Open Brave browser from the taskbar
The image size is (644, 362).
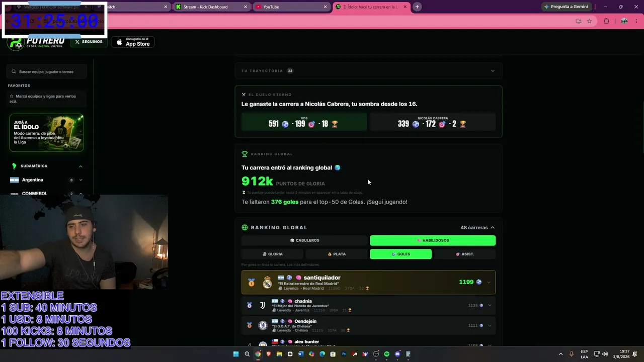(x=269, y=354)
